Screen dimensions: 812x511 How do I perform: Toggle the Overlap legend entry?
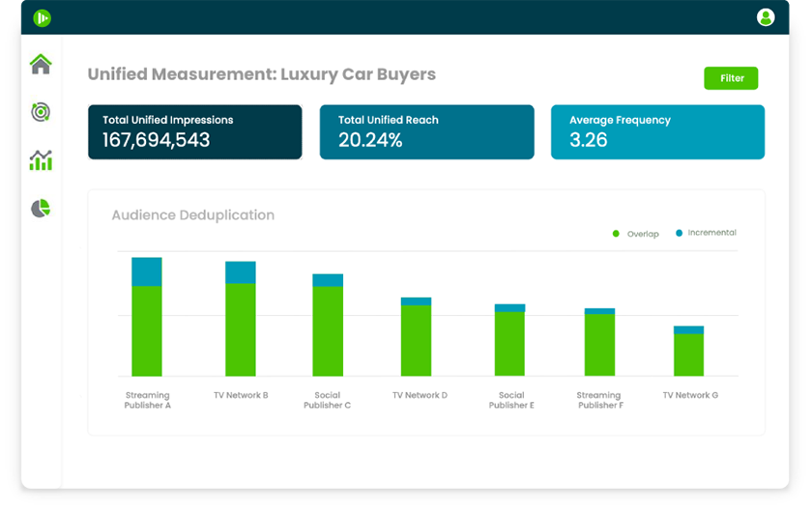tap(637, 234)
